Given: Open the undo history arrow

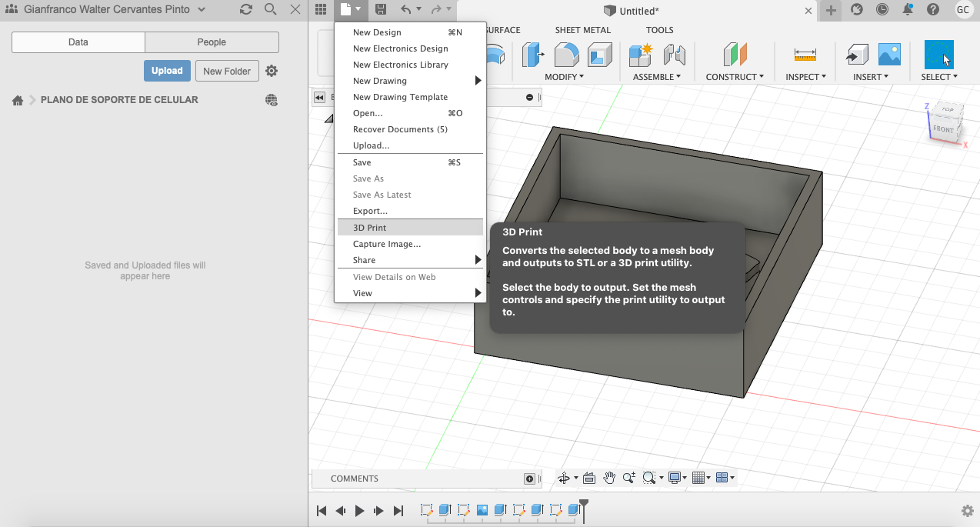Looking at the screenshot, I should click(x=418, y=10).
